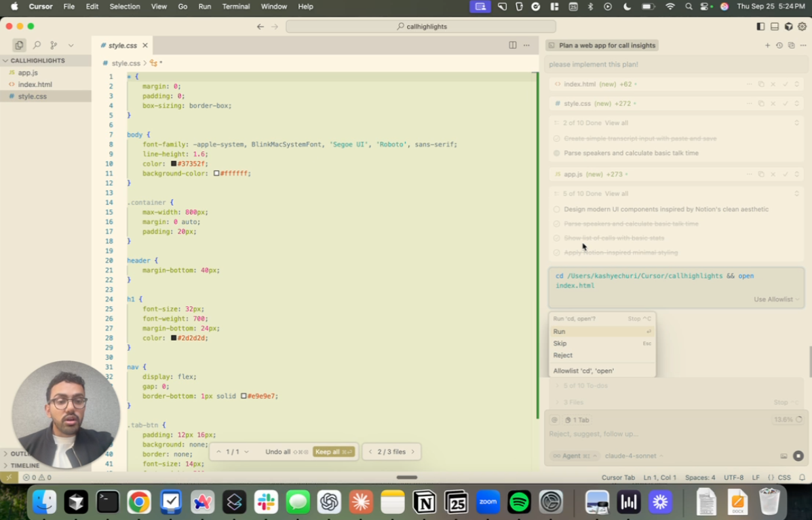Screen dimensions: 812x520
Task: Open chat history clock icon
Action: pyautogui.click(x=779, y=45)
